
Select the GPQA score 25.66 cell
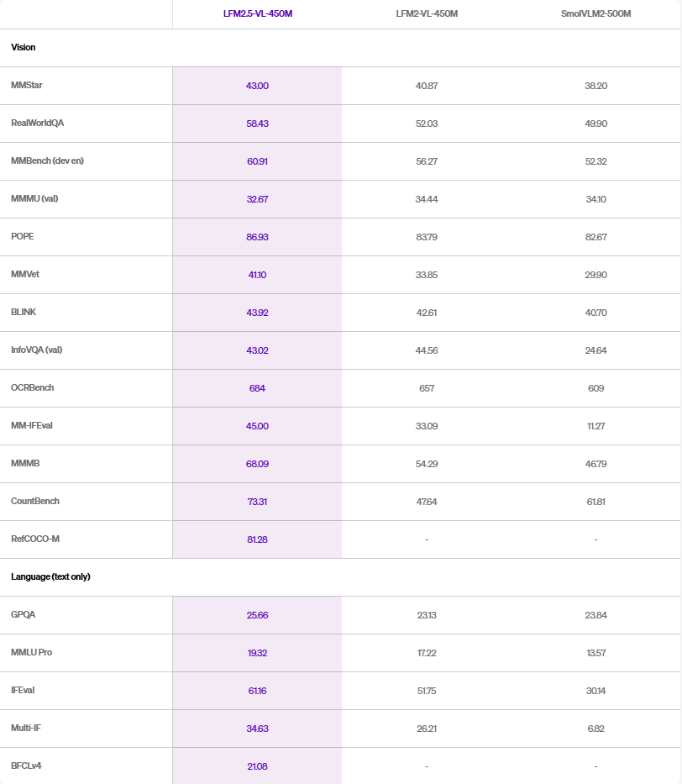tap(257, 615)
